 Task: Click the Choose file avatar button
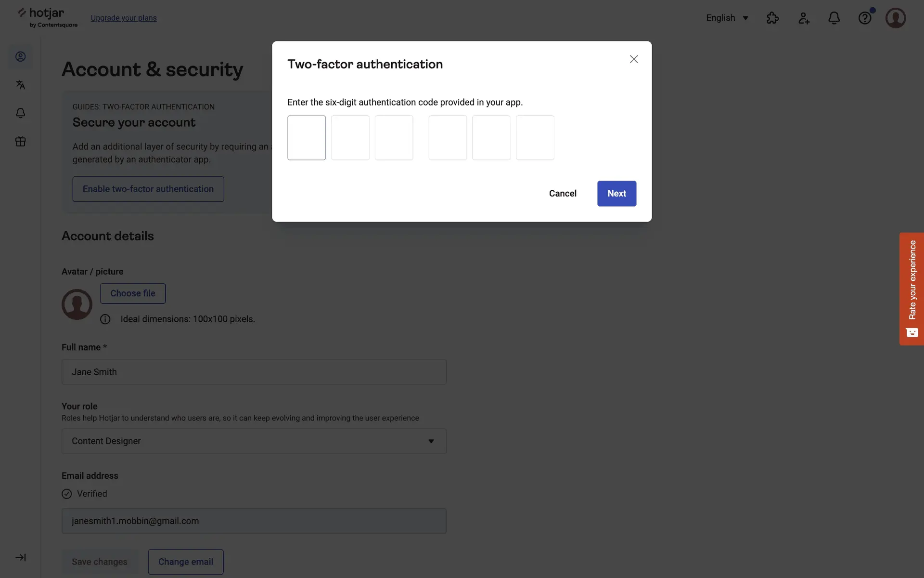pyautogui.click(x=133, y=293)
